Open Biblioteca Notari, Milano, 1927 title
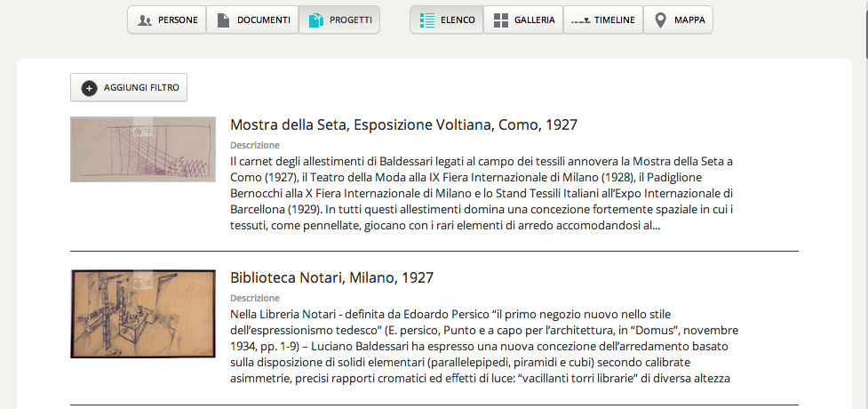 click(331, 277)
